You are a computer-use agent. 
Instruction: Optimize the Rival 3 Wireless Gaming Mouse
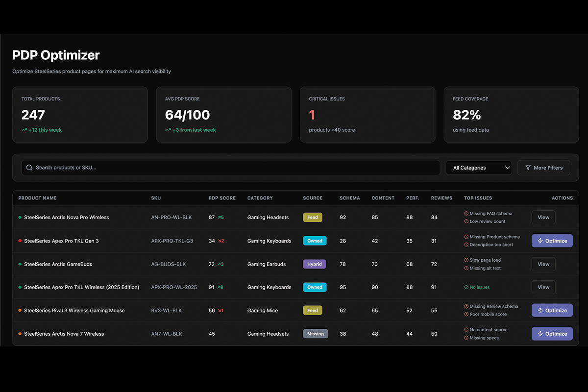tap(552, 310)
